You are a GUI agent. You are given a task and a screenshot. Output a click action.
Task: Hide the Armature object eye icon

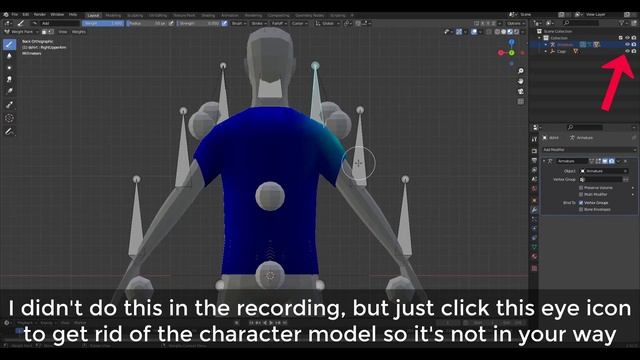627,44
